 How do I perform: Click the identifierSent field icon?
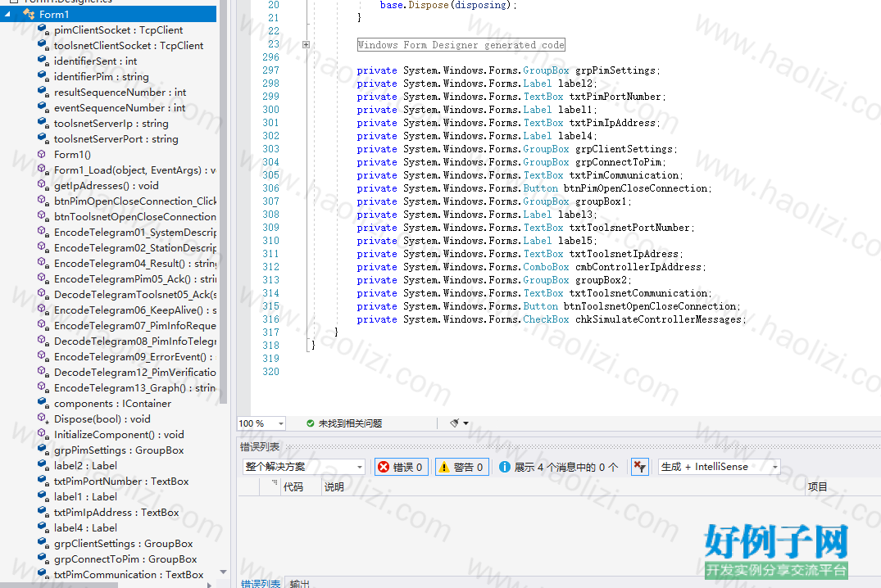[43, 61]
